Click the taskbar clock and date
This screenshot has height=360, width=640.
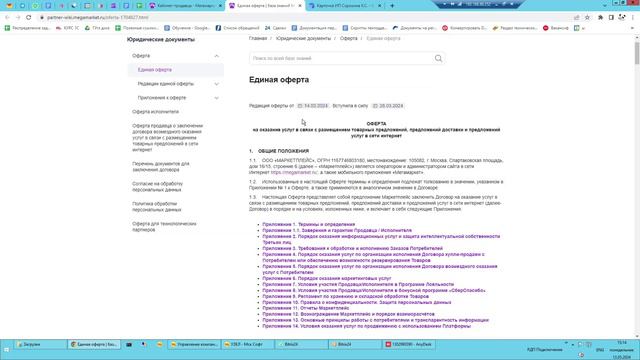point(622,349)
